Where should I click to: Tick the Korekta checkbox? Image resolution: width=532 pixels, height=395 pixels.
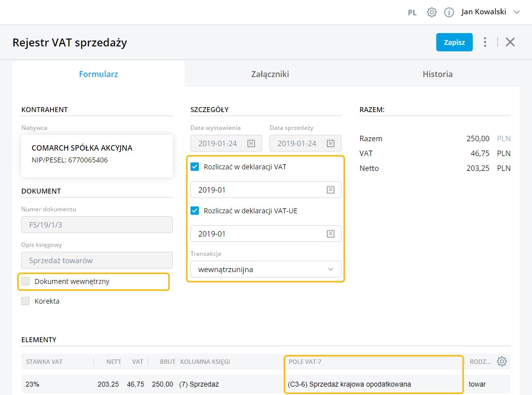click(26, 301)
